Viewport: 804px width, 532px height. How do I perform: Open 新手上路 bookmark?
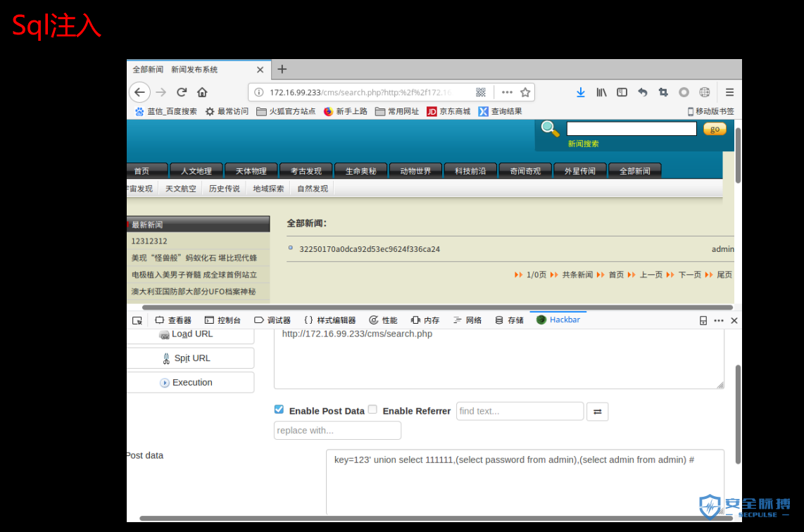tap(345, 111)
